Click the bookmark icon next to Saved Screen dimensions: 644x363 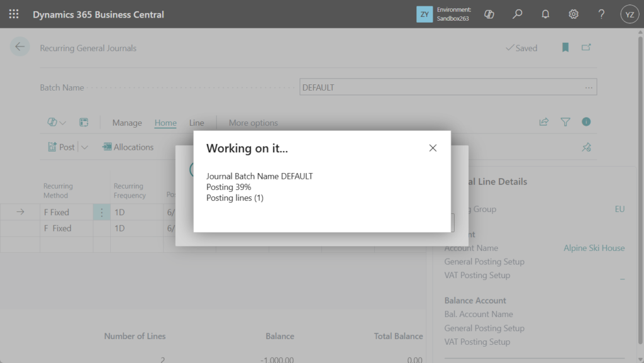pos(565,48)
